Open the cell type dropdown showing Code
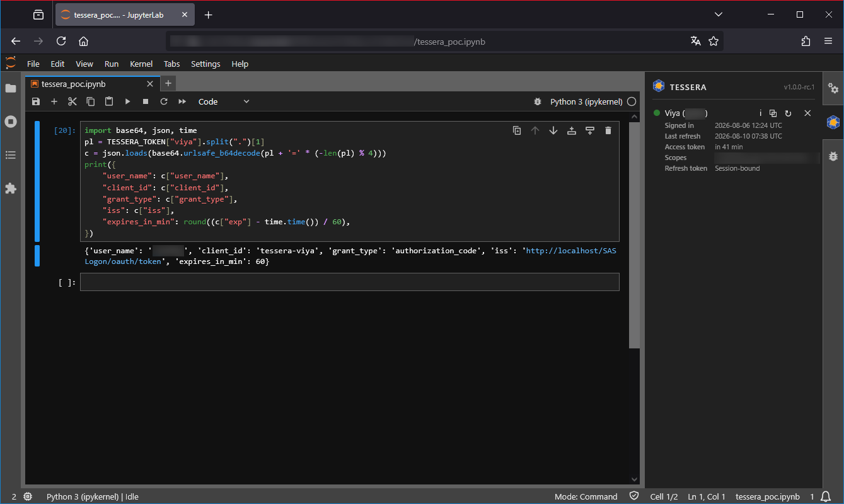Image resolution: width=844 pixels, height=504 pixels. [x=224, y=101]
